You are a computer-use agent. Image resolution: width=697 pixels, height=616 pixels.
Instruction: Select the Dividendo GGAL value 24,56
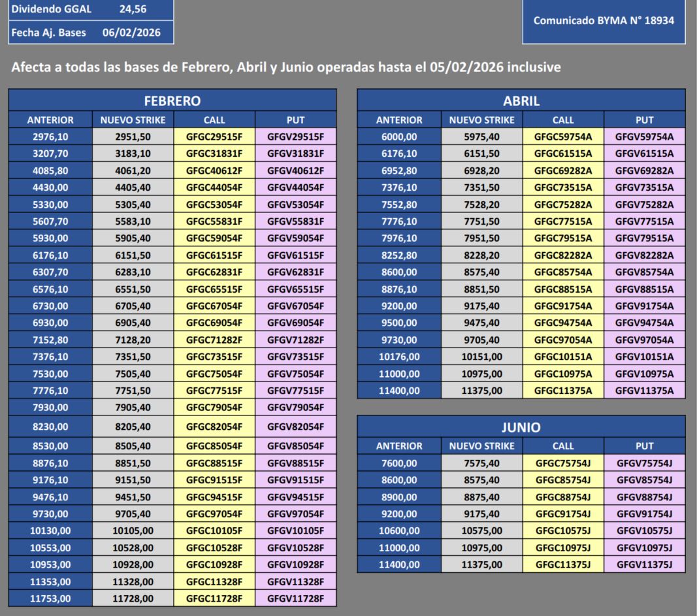click(x=139, y=10)
